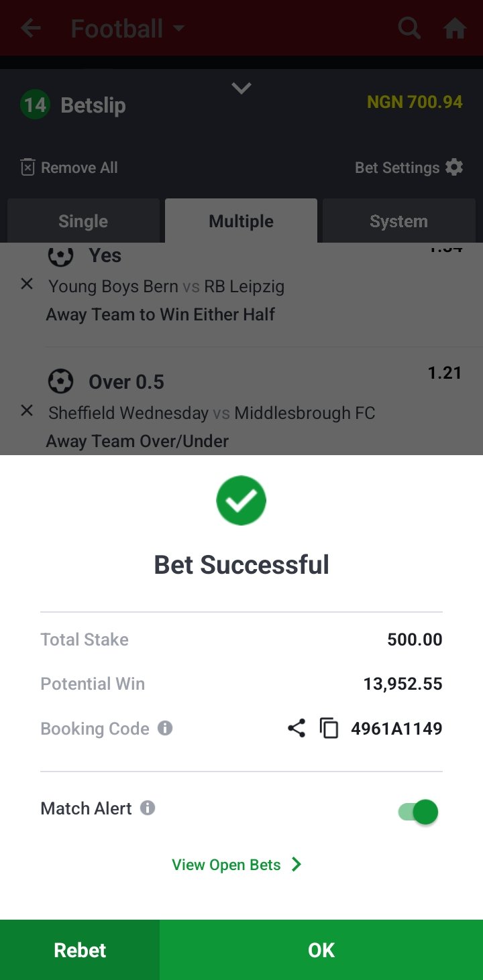483x980 pixels.
Task: Remove the Young Boys Bern vs RB Leipzig selection
Action: click(x=27, y=284)
